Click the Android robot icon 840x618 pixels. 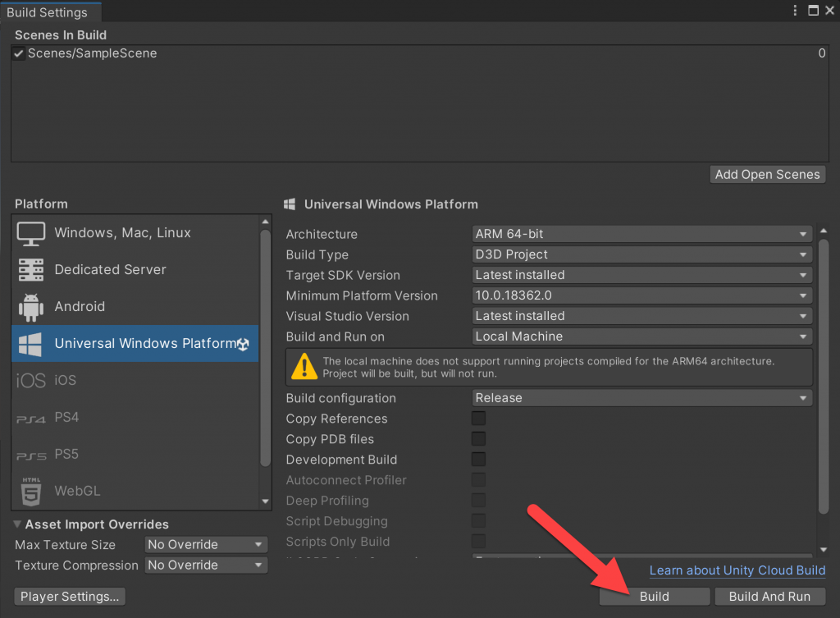click(x=31, y=307)
